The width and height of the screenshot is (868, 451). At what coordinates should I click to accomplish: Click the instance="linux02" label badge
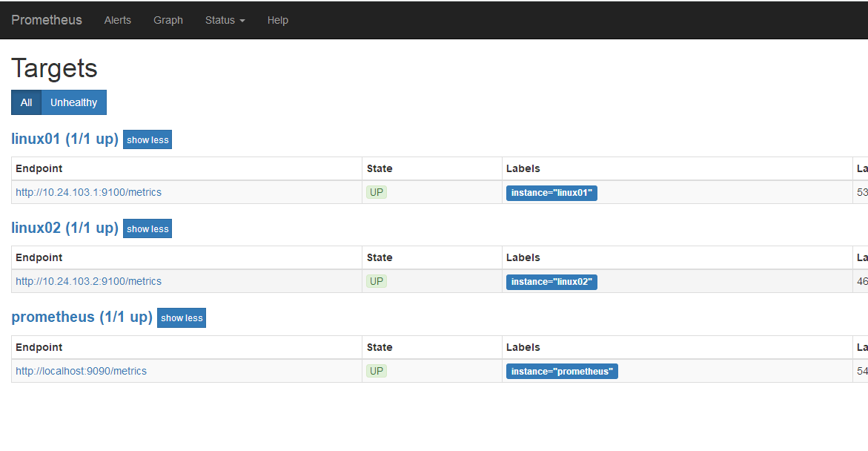[x=551, y=282]
